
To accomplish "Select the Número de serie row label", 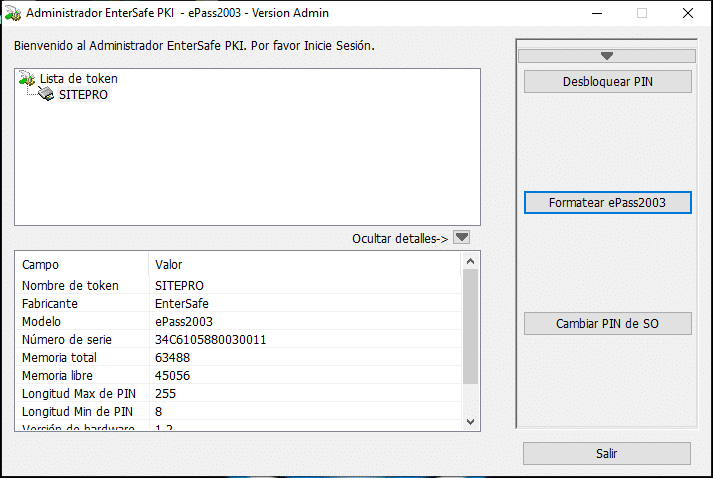I will tap(67, 339).
